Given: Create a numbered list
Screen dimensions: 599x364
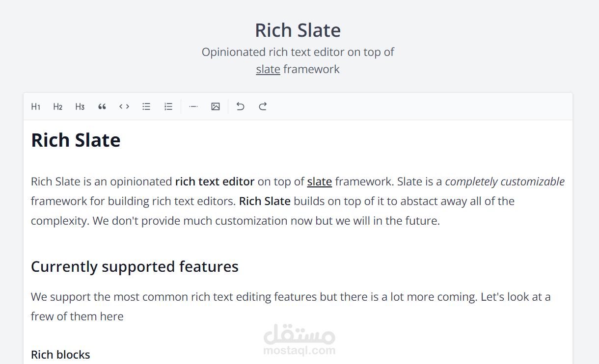Looking at the screenshot, I should pos(168,106).
